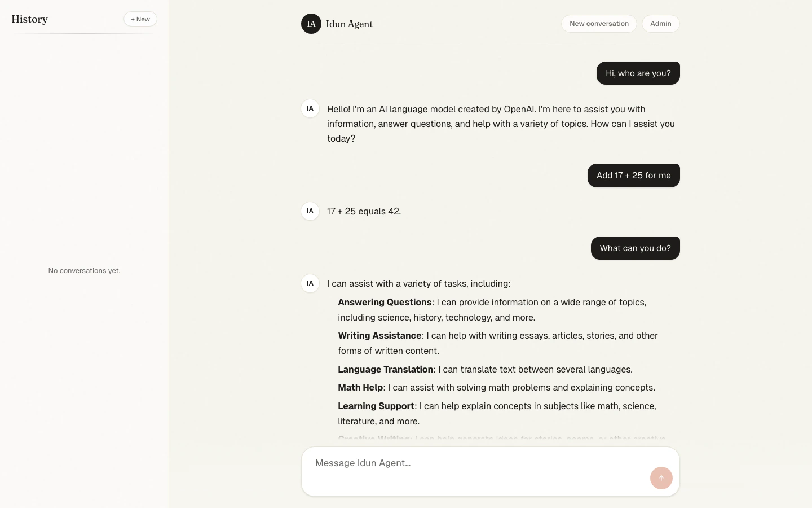Go to the Admin page

click(x=661, y=24)
